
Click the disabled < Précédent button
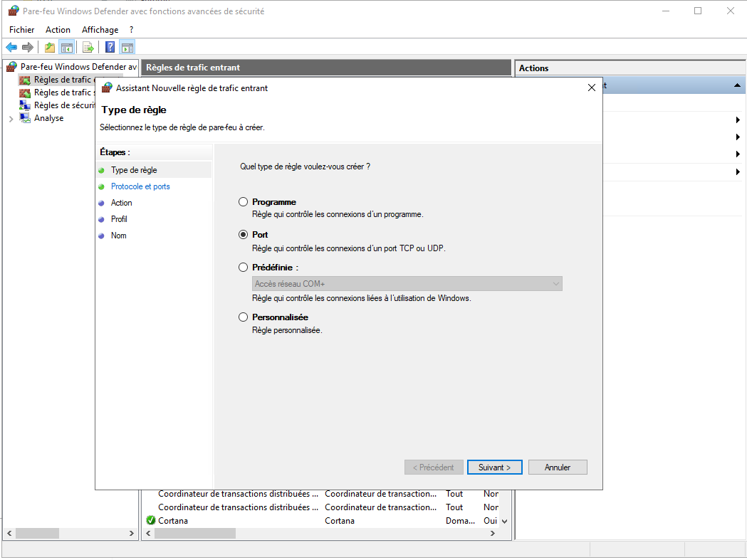click(x=434, y=467)
